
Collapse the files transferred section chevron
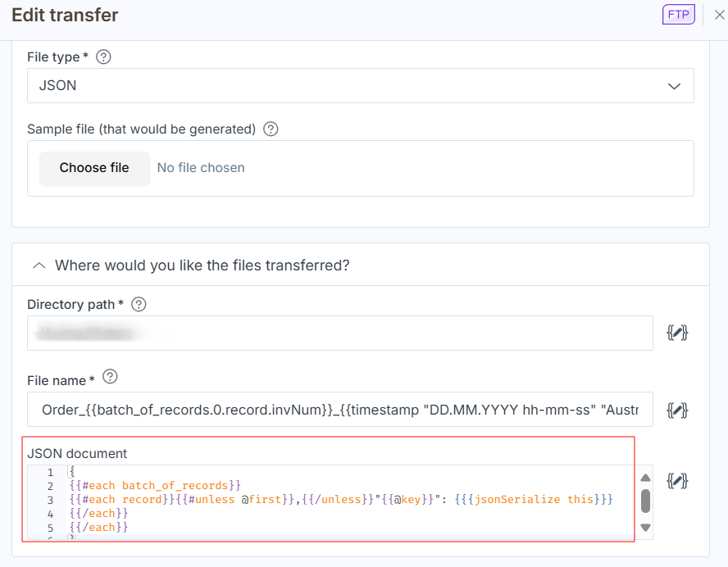[38, 265]
